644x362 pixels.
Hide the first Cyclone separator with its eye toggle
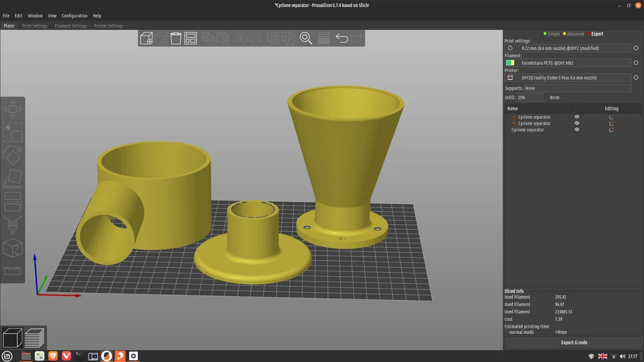click(x=576, y=116)
